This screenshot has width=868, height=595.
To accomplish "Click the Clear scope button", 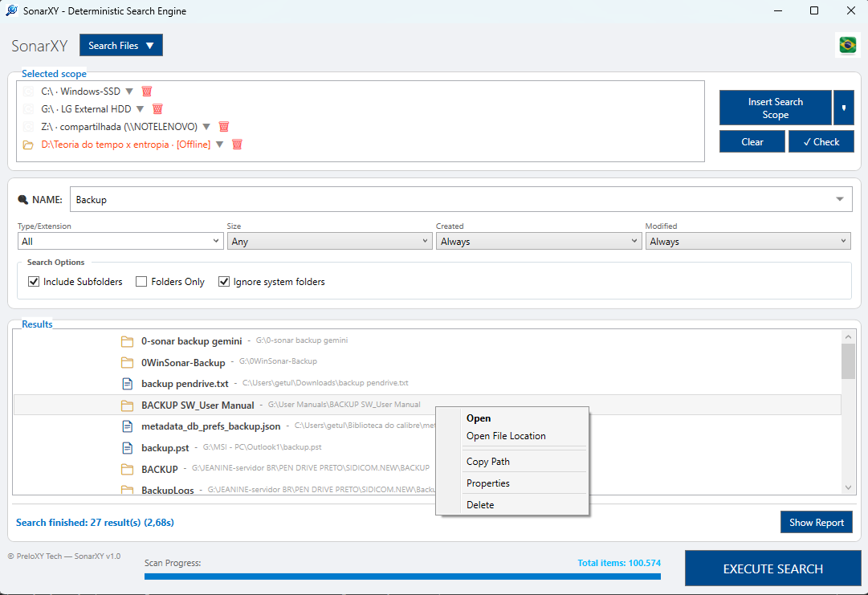I will (752, 141).
